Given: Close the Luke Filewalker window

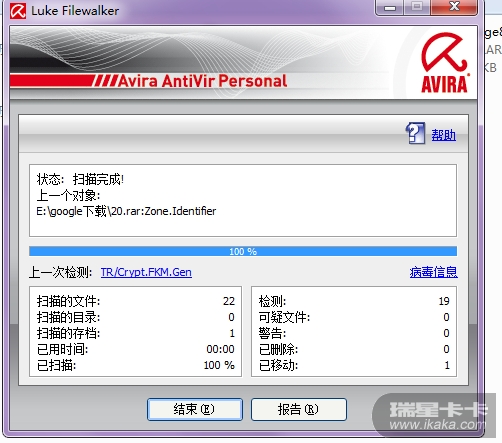Looking at the screenshot, I should tap(454, 7).
